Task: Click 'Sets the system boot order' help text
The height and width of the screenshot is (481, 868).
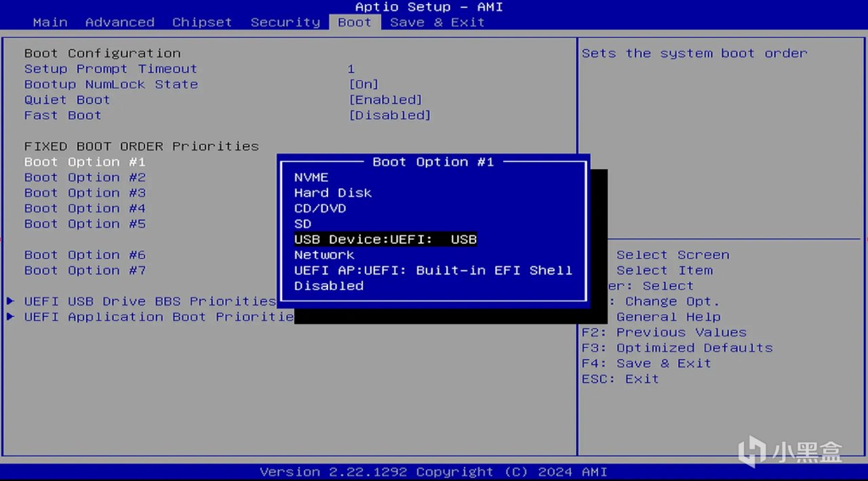Action: [694, 54]
